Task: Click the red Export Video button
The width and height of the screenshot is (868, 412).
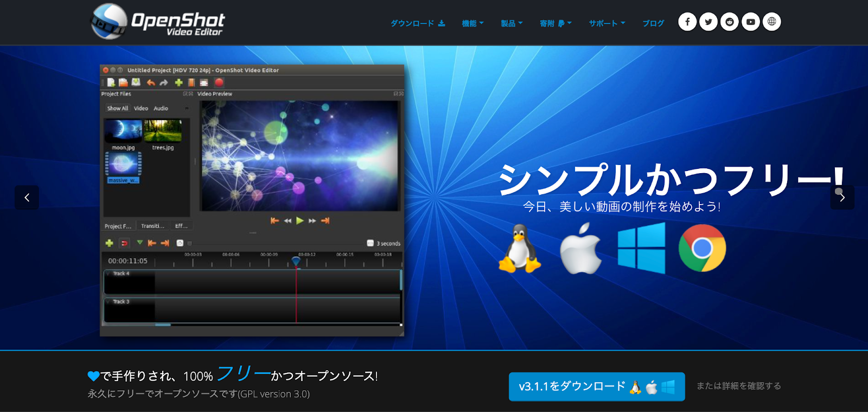Action: [x=219, y=83]
